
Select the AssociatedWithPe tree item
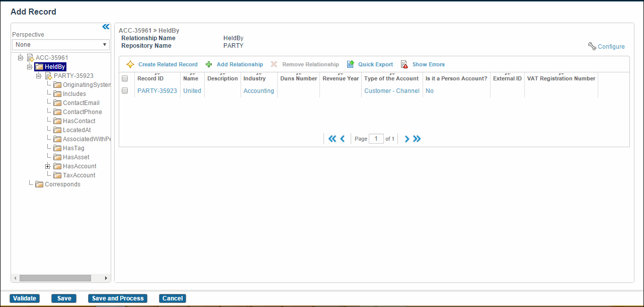[x=87, y=139]
